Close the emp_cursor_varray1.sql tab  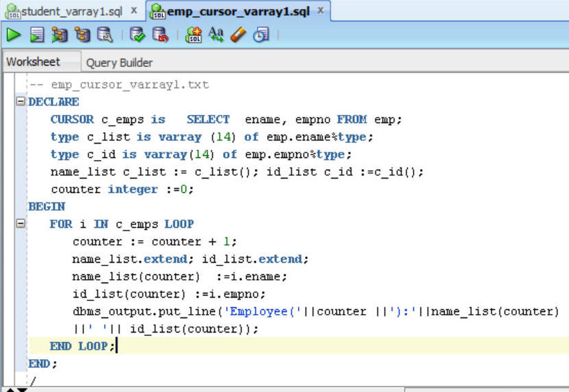pyautogui.click(x=321, y=10)
